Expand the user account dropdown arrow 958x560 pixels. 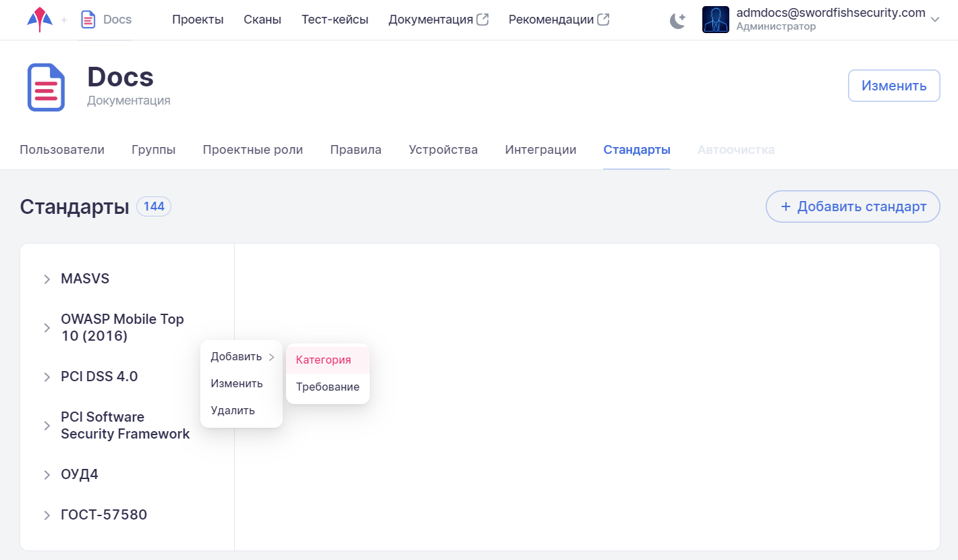click(x=935, y=20)
